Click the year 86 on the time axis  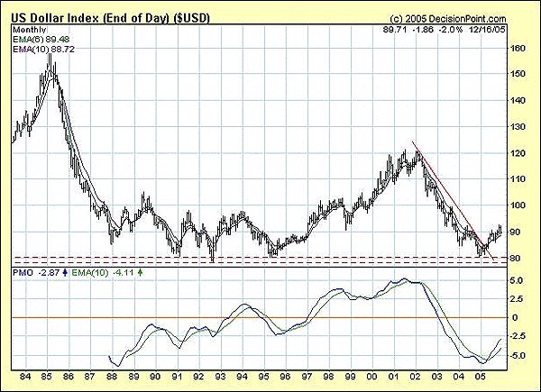pyautogui.click(x=69, y=376)
